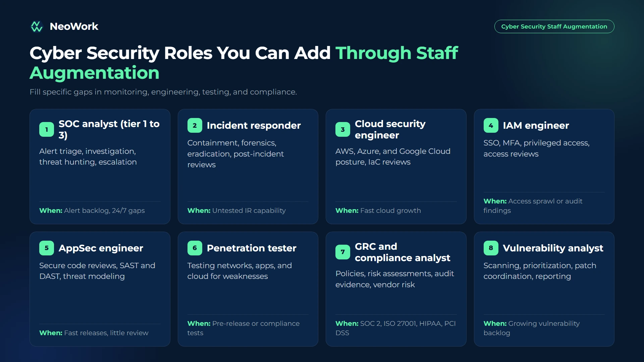Click the AWS, Azure, and Google Cloud description
The width and height of the screenshot is (644, 362).
[x=393, y=157]
